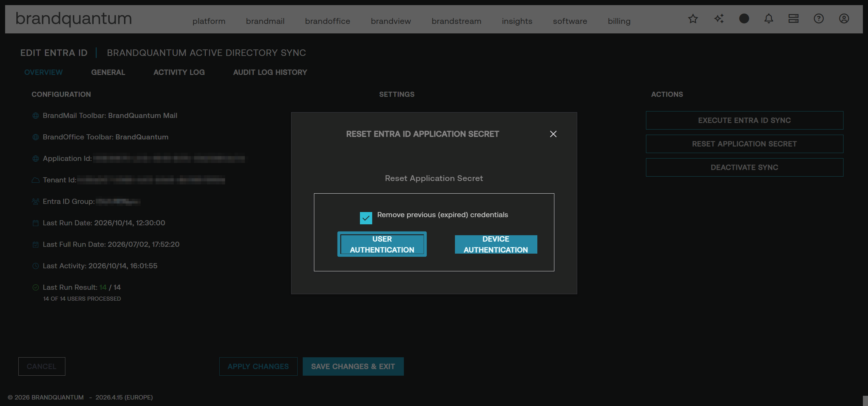Click the globe icon beside BrandMail Toolbar
868x406 pixels.
35,116
